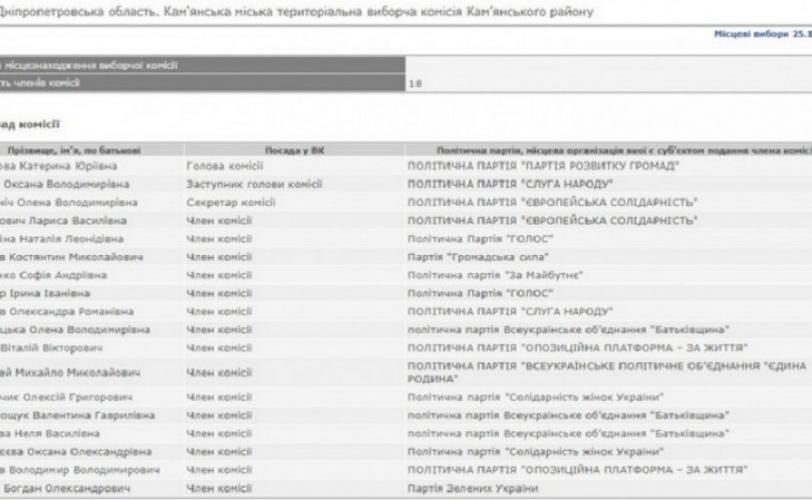The width and height of the screenshot is (812, 500).
Task: Select the name "Володимир Володимирович"
Action: pos(84,470)
